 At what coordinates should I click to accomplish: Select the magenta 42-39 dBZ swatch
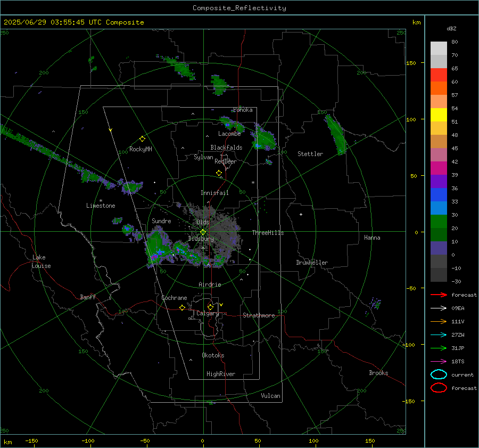(x=439, y=168)
